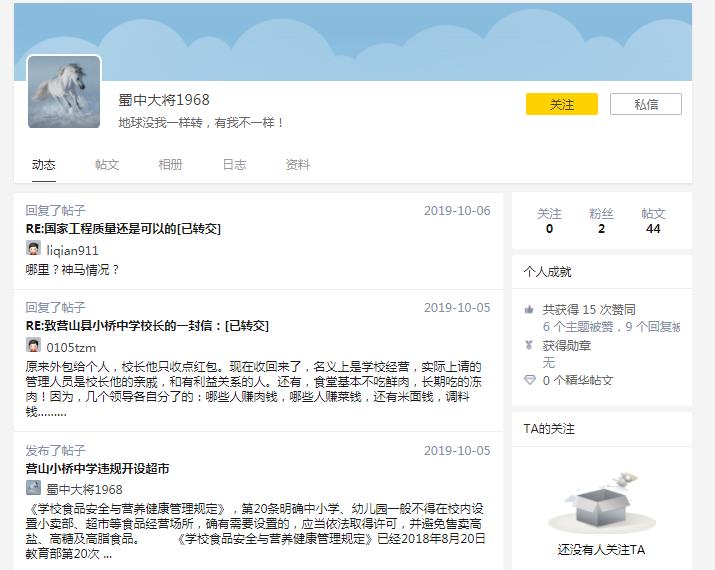715x570 pixels.
Task: Open private message with 私信 button
Action: (646, 104)
